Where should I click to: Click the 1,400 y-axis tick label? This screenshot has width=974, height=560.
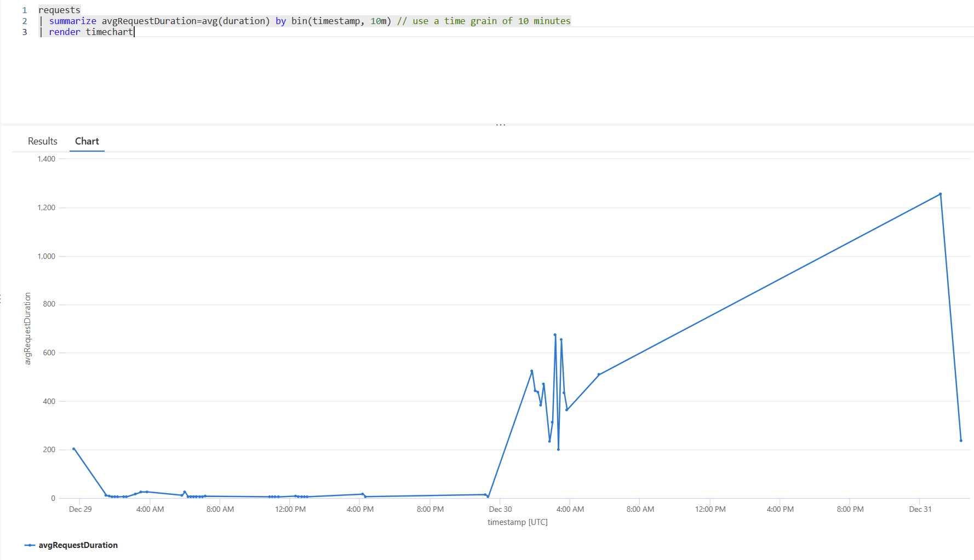[47, 159]
